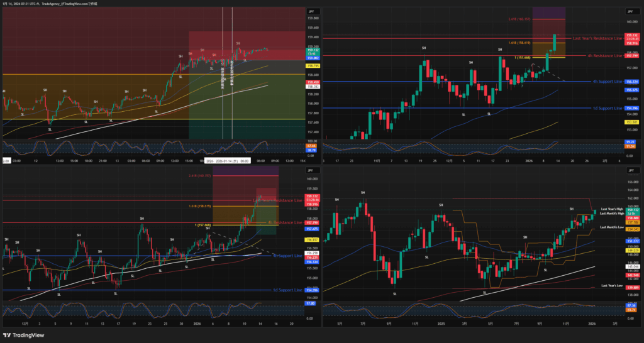Click the yellow 153.501 price tag
644x343 pixels.
click(631, 121)
